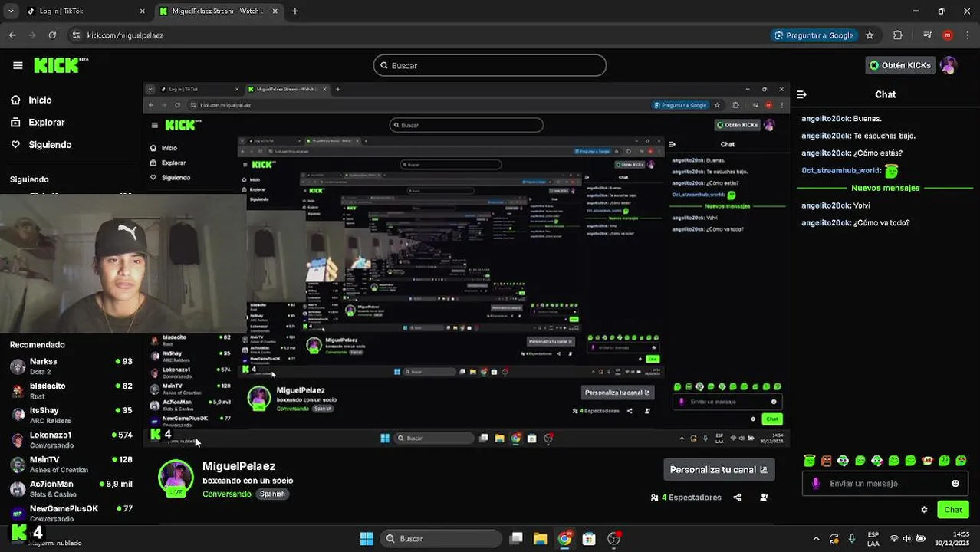
Task: Open File Explorer from the taskbar
Action: pyautogui.click(x=540, y=538)
